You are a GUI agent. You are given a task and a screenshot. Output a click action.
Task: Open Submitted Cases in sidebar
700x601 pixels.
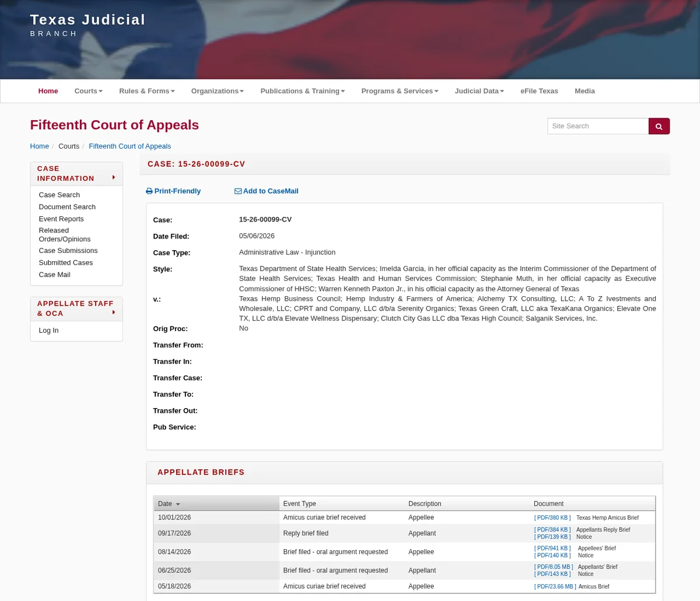pyautogui.click(x=66, y=263)
